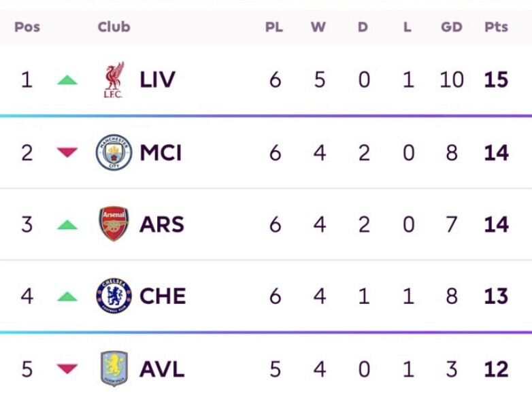Click Aston Villa's red down-arrow indicator
Image resolution: width=532 pixels, height=393 pixels.
67,369
